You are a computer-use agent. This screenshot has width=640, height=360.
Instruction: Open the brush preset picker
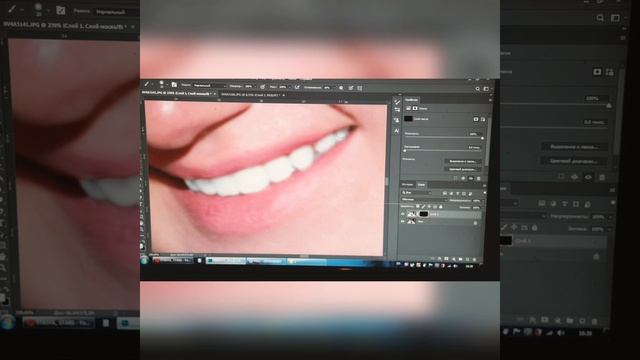[161, 84]
